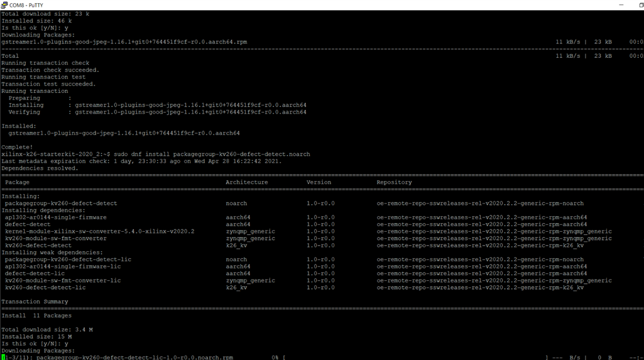Maximize the PuTTY window

(641, 5)
